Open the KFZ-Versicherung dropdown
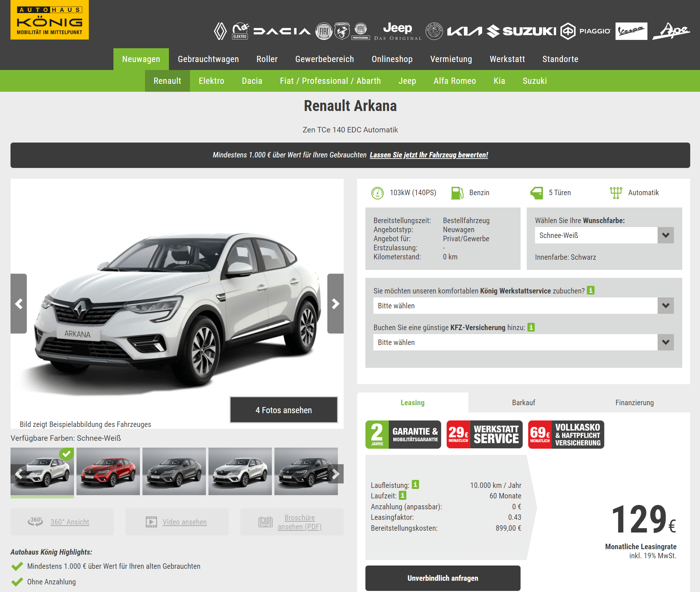 523,342
